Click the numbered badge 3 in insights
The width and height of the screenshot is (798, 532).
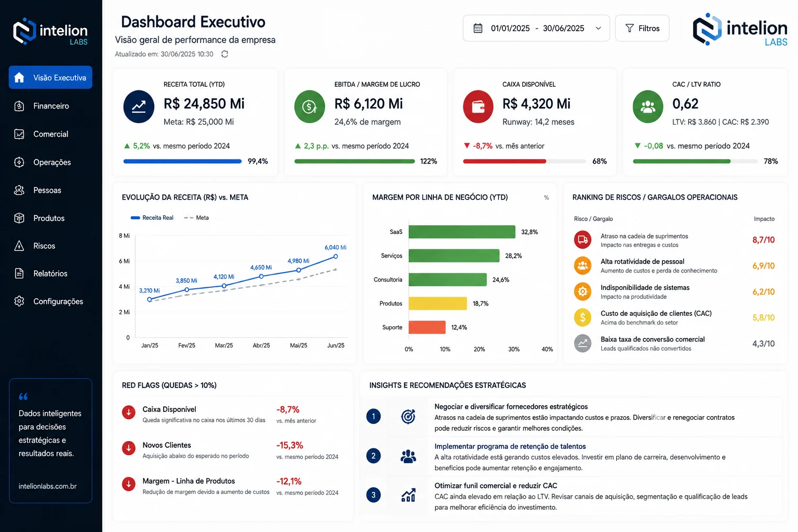[x=374, y=495]
